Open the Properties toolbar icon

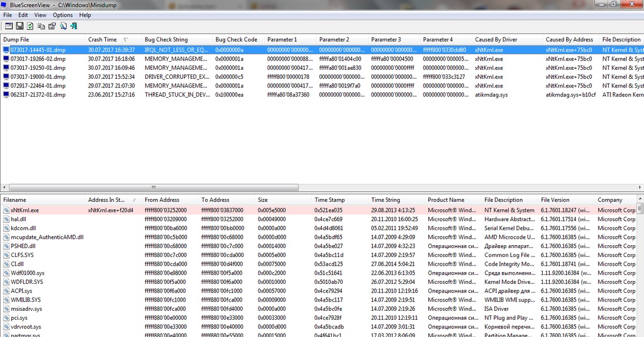(52, 26)
